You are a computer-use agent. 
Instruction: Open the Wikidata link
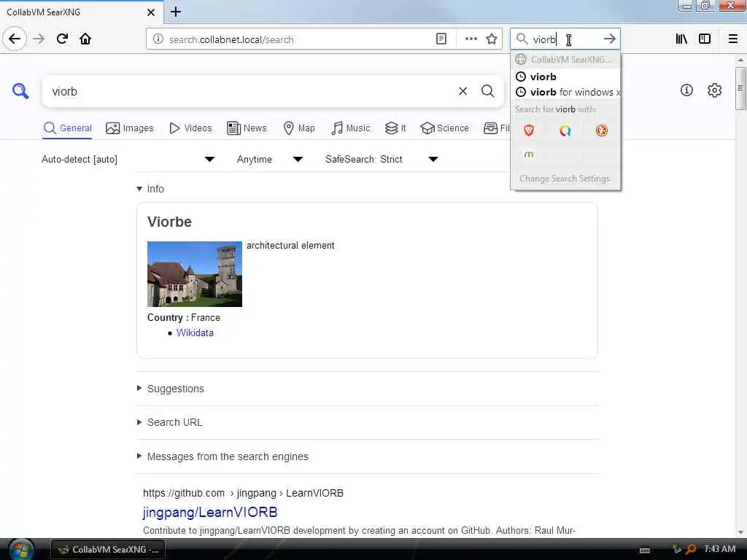(195, 332)
